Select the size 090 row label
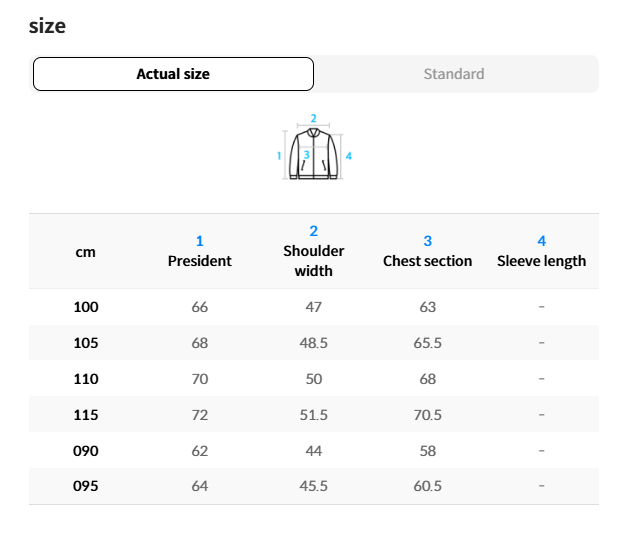This screenshot has width=640, height=543. click(x=86, y=451)
